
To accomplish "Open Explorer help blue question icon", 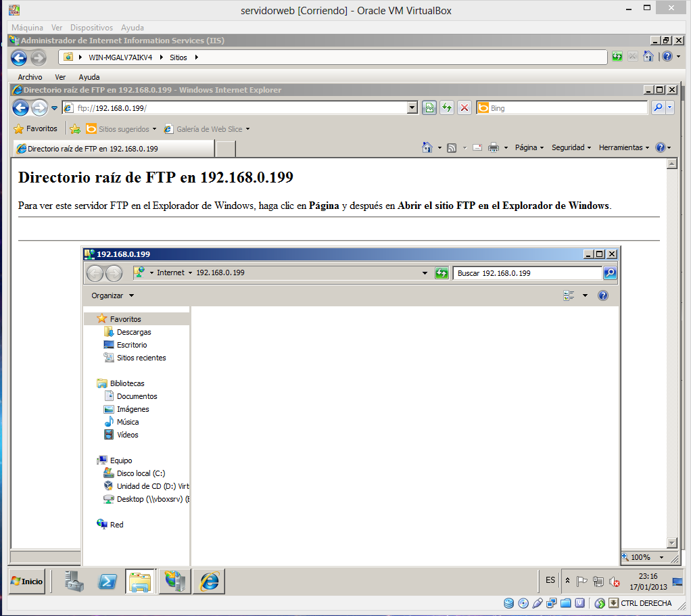I will click(603, 295).
